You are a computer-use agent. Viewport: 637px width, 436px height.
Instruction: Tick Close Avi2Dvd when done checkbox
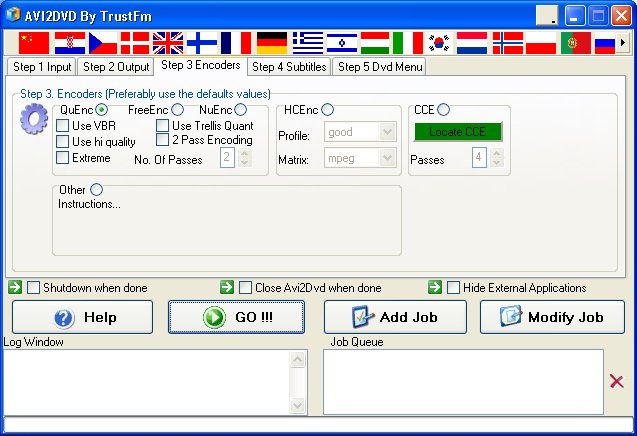pyautogui.click(x=245, y=288)
